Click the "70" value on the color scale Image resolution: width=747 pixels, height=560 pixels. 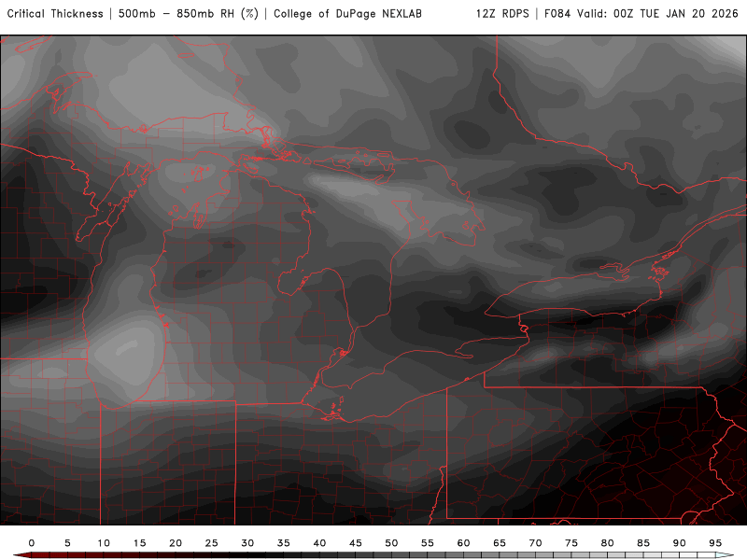coord(535,543)
